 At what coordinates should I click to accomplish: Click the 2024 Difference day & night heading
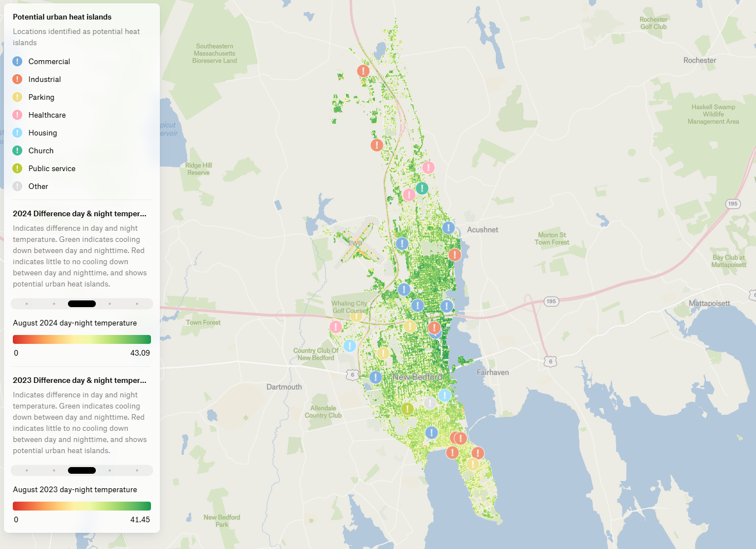click(x=80, y=213)
